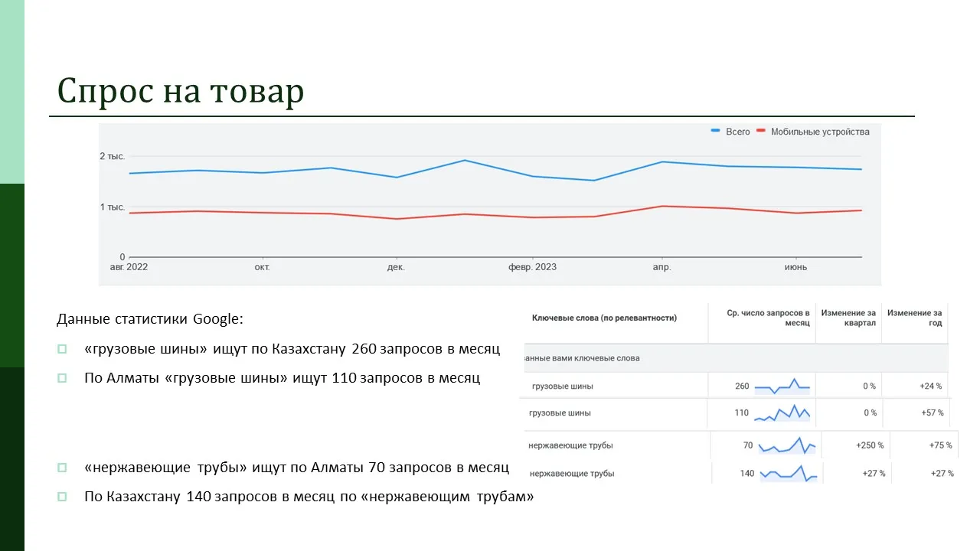Select the sparkline in the 260 requests row
The width and height of the screenshot is (980, 551).
[782, 386]
